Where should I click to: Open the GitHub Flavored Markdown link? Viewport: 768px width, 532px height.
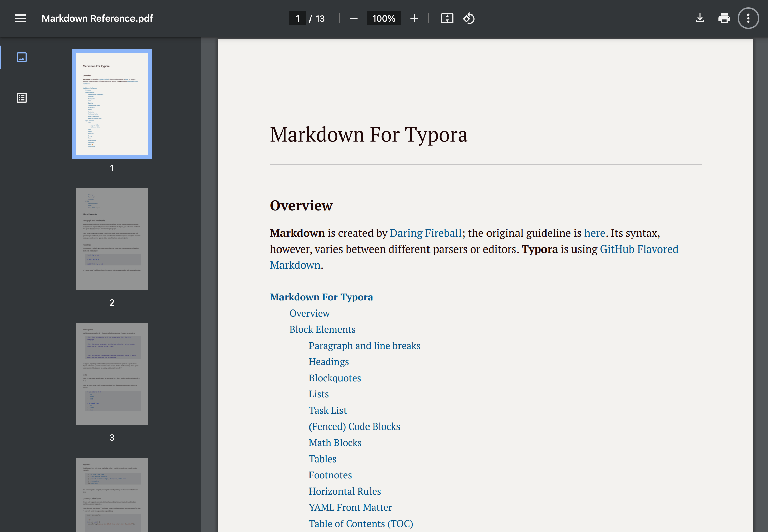(639, 249)
